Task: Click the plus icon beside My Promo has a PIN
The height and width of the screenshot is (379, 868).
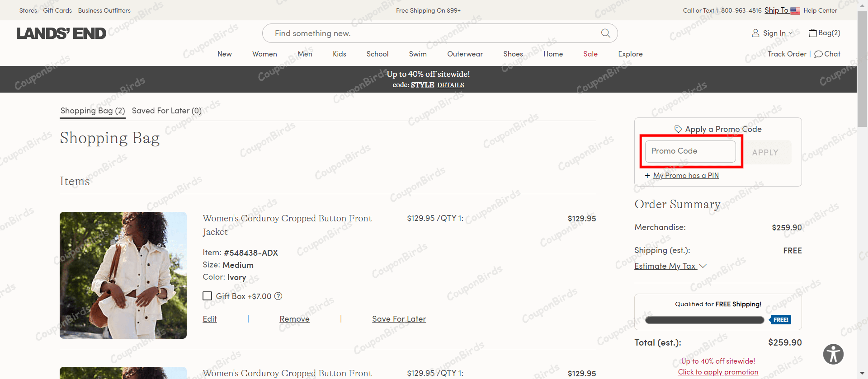Action: click(647, 176)
